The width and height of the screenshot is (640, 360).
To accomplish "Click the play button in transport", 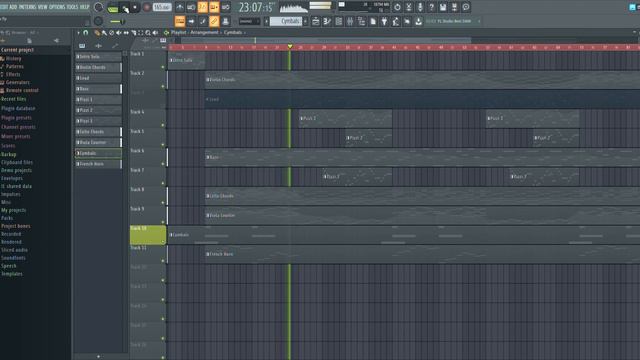I will point(125,8).
